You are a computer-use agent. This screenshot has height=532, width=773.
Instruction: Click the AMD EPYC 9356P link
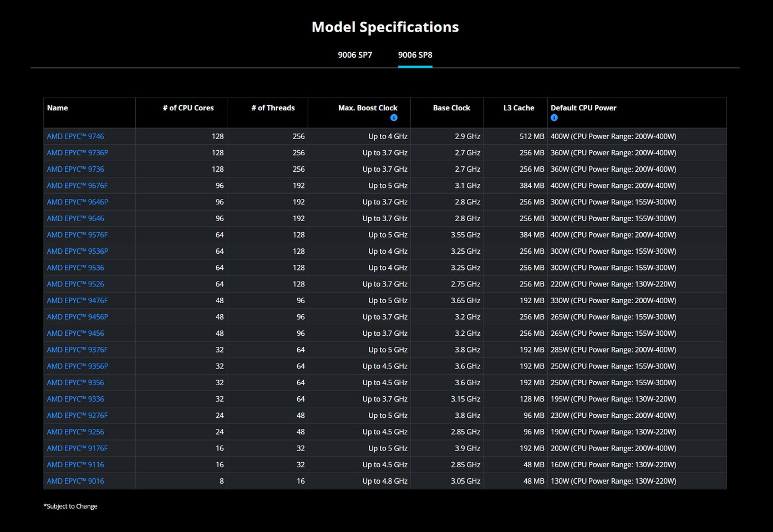click(x=78, y=366)
